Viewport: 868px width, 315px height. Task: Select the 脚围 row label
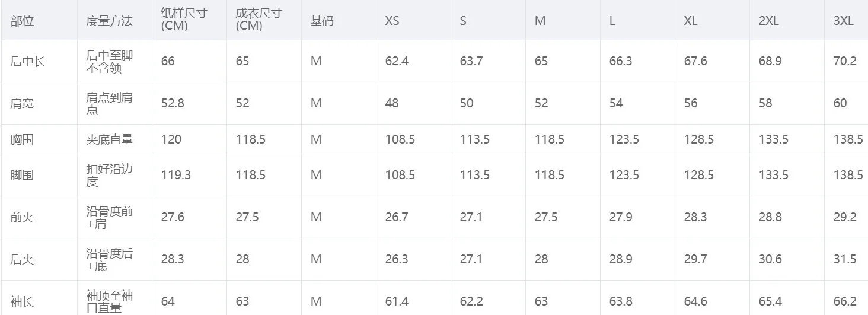(x=23, y=175)
